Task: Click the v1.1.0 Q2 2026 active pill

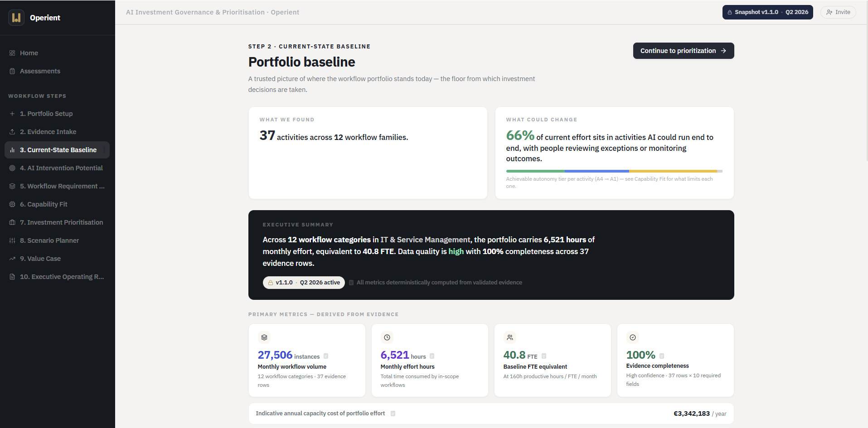Action: point(304,283)
